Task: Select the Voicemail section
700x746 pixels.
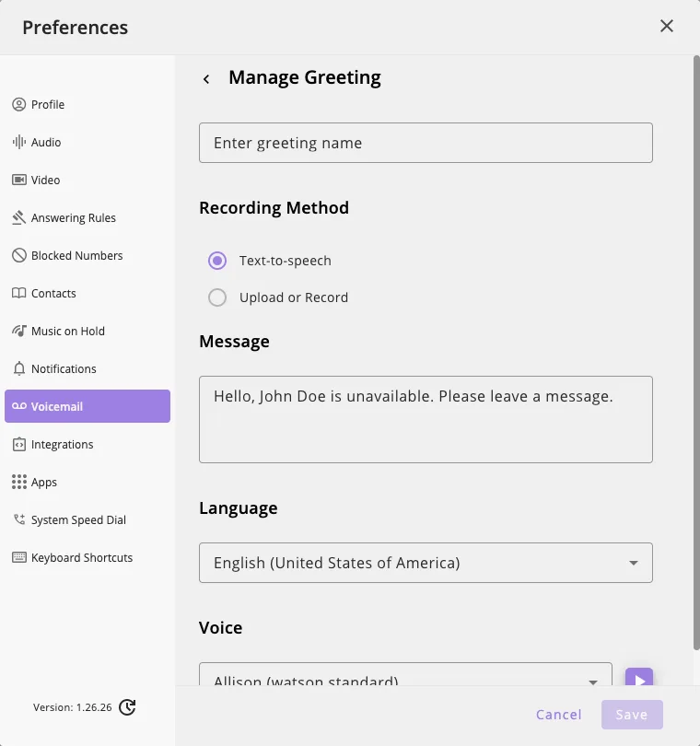Action: pyautogui.click(x=87, y=406)
